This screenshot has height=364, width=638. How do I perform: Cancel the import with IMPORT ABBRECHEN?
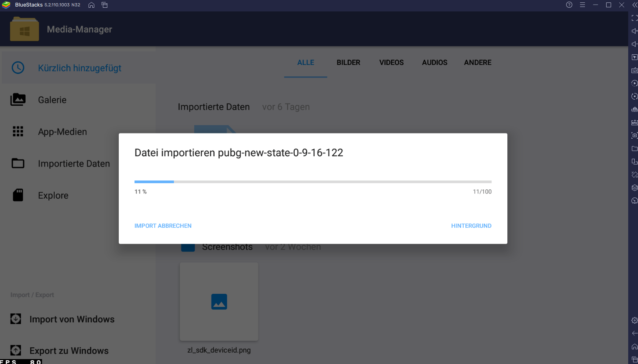pyautogui.click(x=163, y=226)
